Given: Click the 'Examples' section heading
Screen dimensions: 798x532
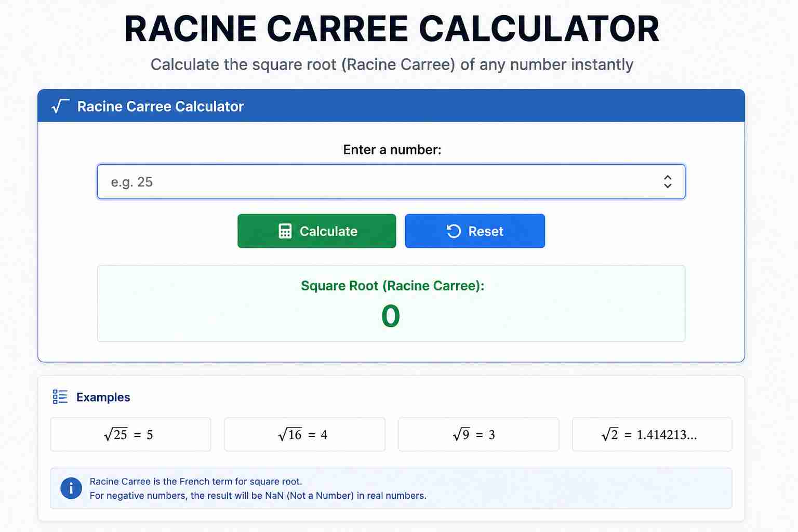Looking at the screenshot, I should (x=103, y=397).
